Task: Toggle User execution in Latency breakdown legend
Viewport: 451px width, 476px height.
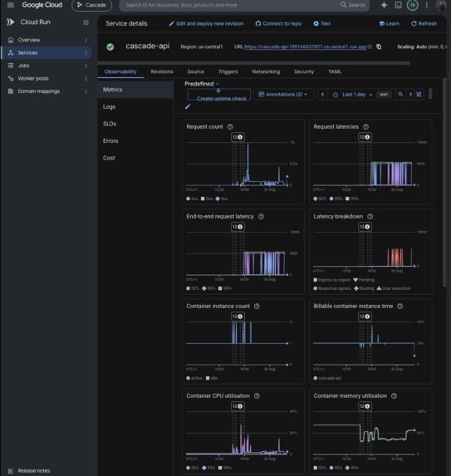Action: (x=394, y=288)
